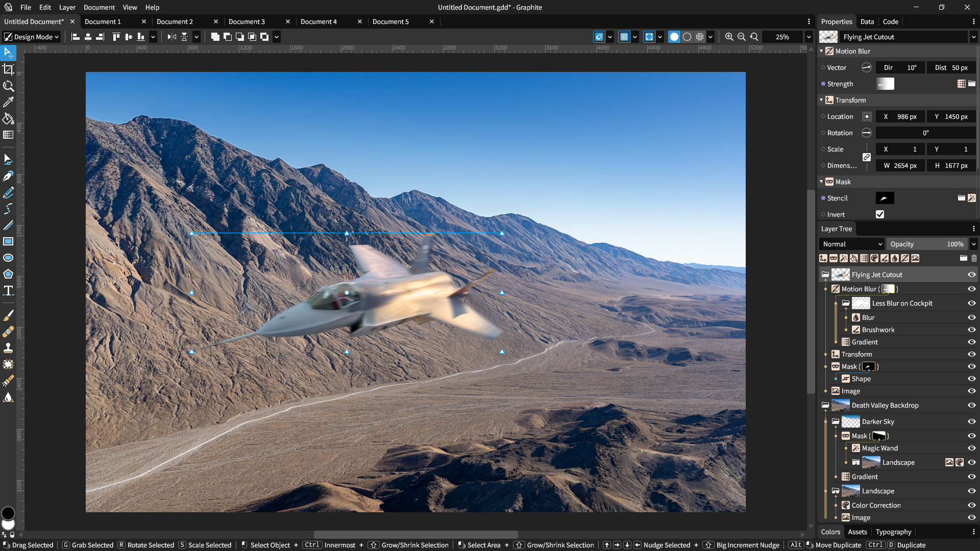Select the Pen tool

tap(8, 177)
